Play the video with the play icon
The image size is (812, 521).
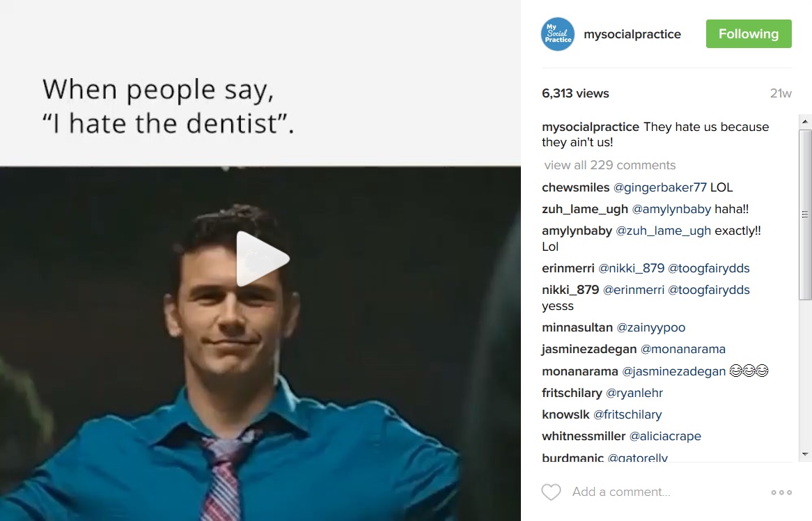point(262,258)
